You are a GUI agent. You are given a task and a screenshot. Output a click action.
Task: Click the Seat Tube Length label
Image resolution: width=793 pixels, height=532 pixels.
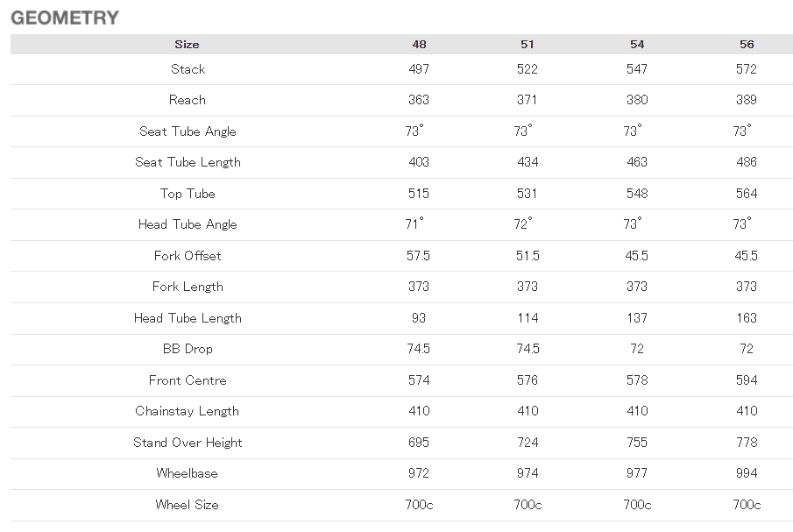(188, 162)
